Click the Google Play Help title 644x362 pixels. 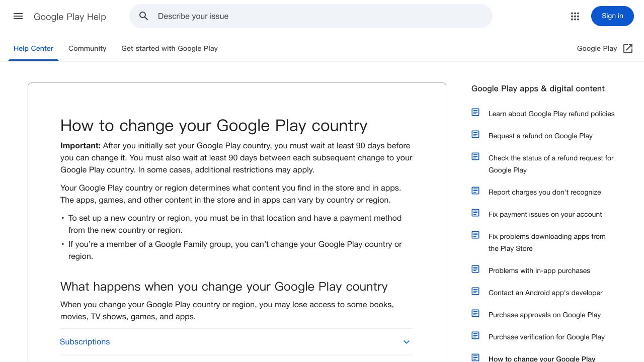coord(70,17)
